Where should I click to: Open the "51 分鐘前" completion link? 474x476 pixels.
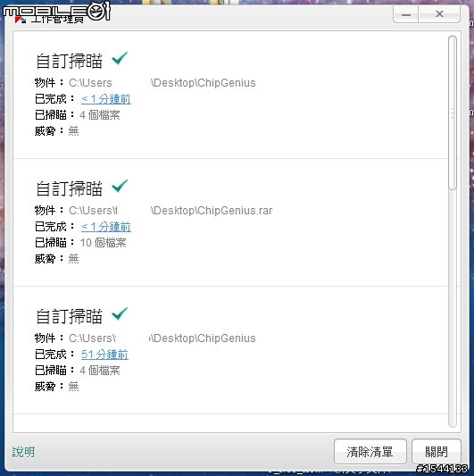(104, 355)
